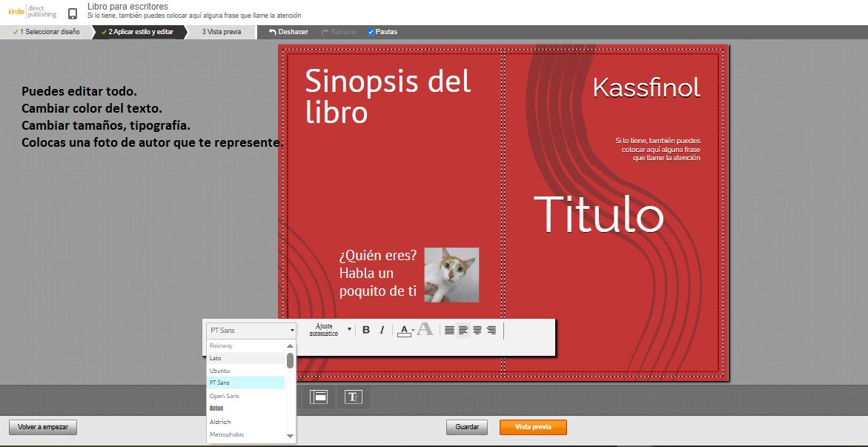Choose Anton from the font list
868x447 pixels.
click(x=246, y=408)
